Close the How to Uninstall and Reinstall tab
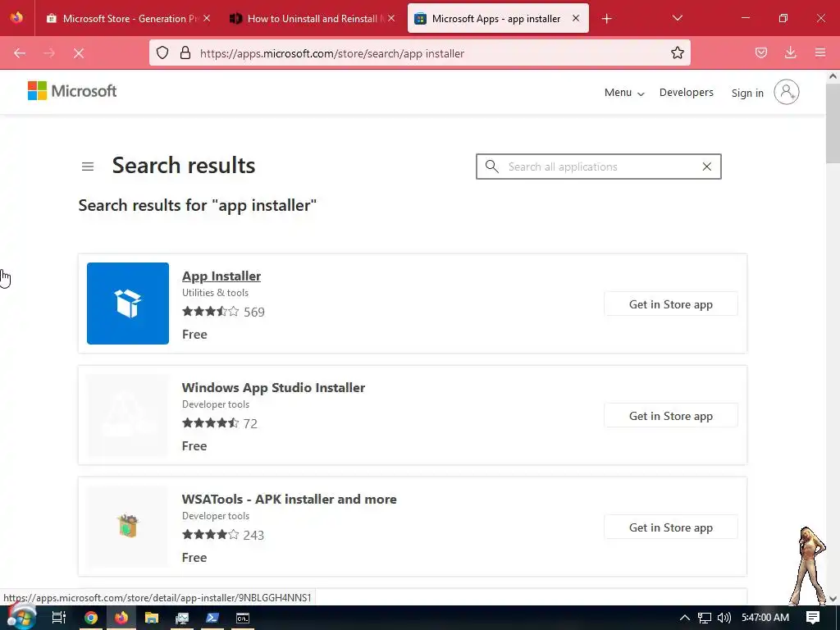 [x=391, y=18]
